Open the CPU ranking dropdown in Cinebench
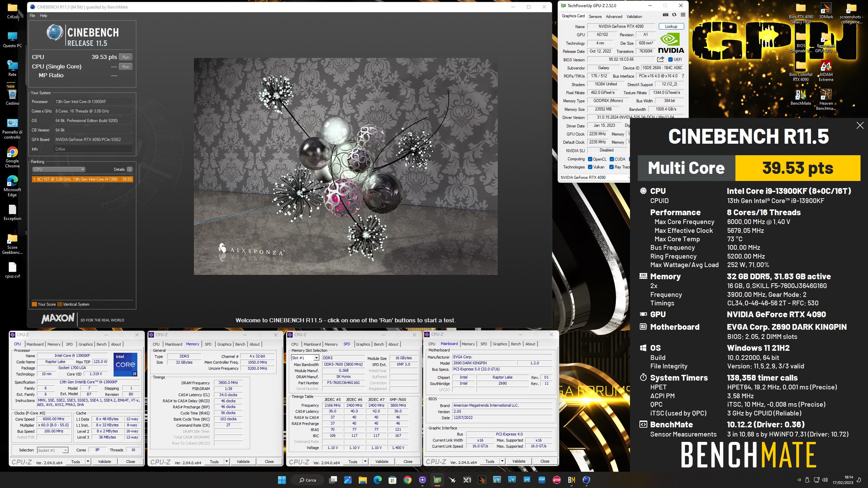 click(59, 169)
